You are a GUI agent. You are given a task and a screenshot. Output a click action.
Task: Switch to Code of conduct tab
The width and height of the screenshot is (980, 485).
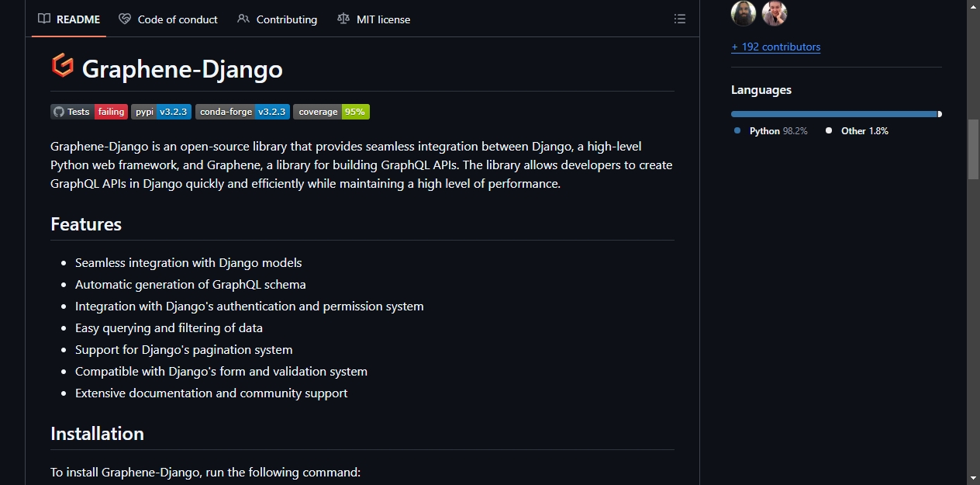168,19
